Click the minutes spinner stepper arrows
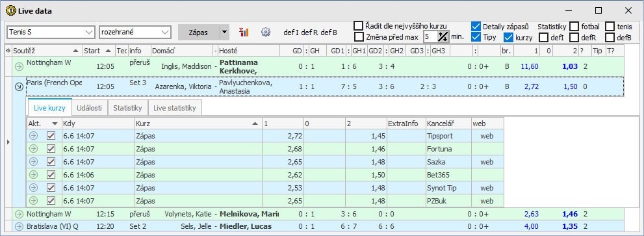 point(443,36)
